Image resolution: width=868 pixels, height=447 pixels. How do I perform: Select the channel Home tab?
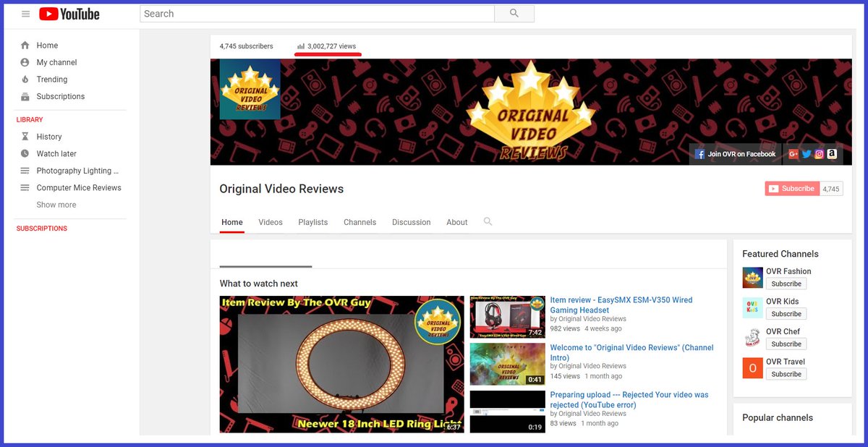pos(232,222)
